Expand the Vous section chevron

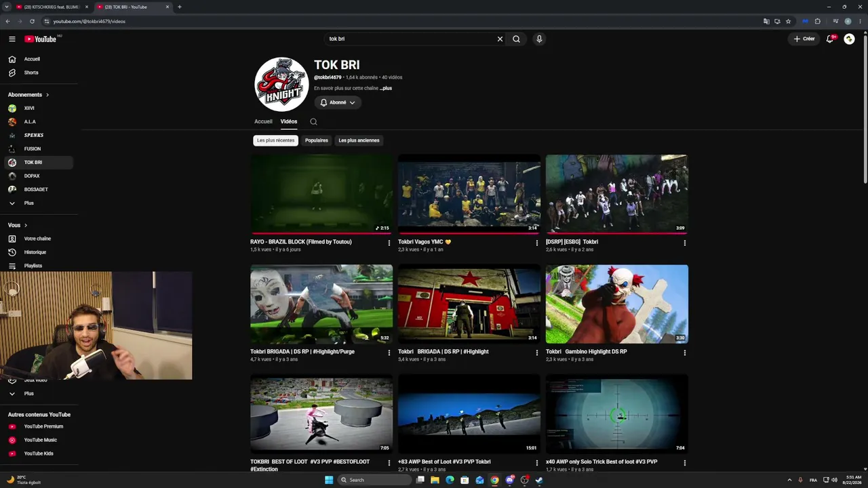click(x=26, y=225)
